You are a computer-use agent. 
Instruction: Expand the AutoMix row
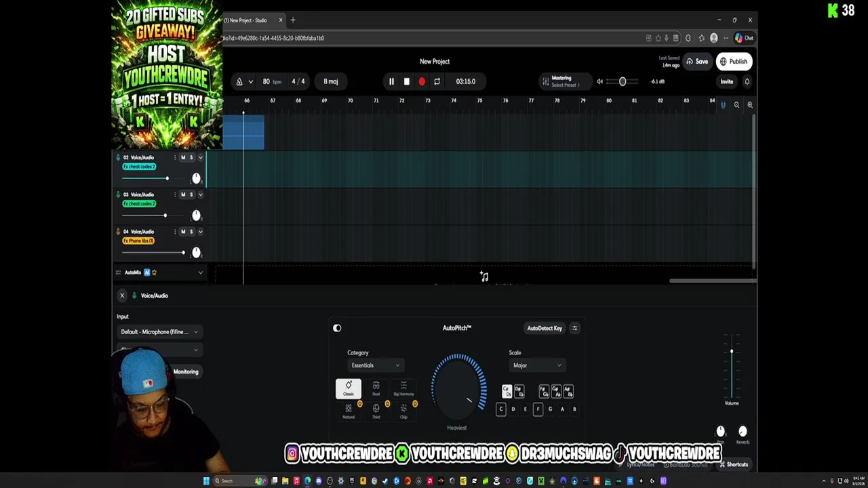click(x=200, y=272)
